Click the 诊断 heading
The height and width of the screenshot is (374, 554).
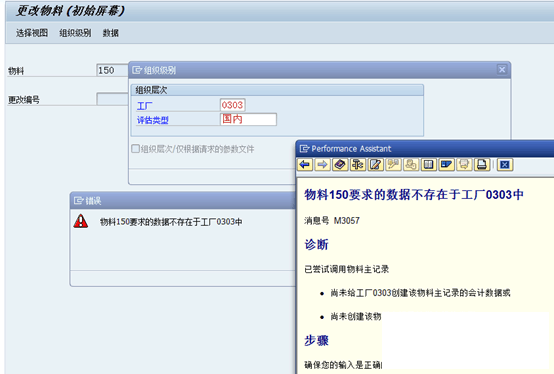(x=317, y=244)
